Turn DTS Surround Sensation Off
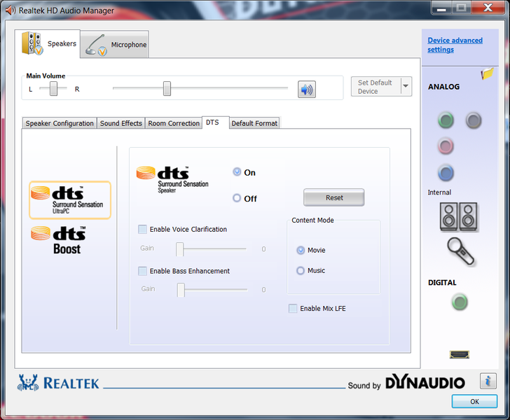The height and width of the screenshot is (420, 510). click(237, 198)
